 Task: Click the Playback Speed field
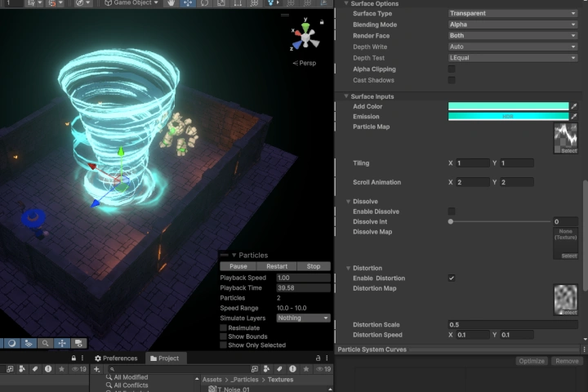point(303,278)
